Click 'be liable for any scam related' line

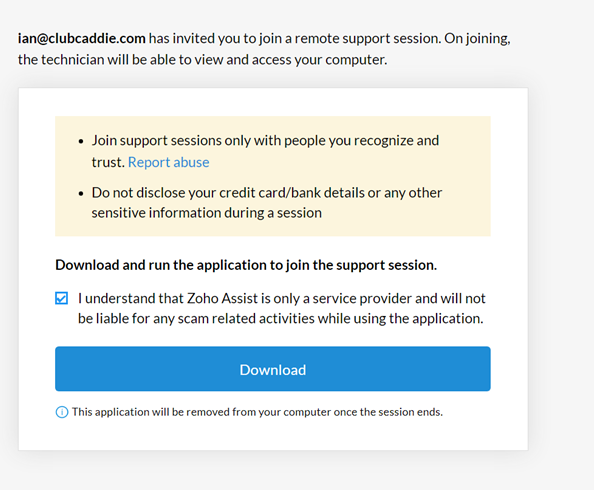[281, 319]
